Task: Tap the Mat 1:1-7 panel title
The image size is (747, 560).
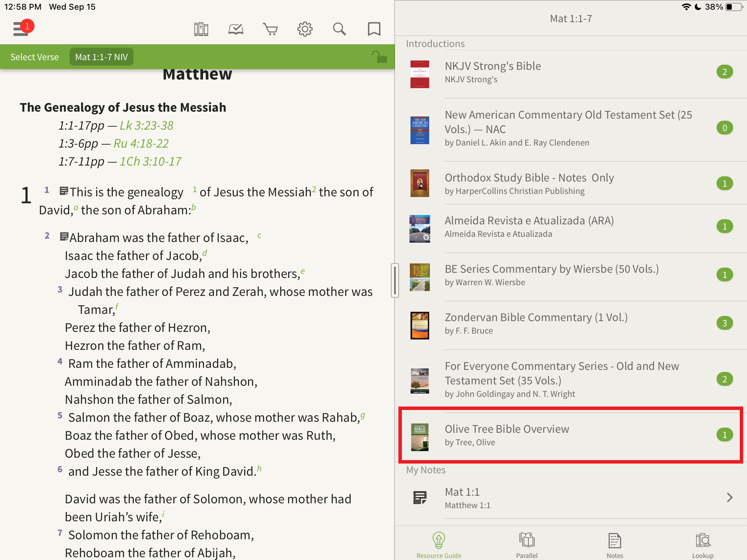Action: tap(571, 19)
